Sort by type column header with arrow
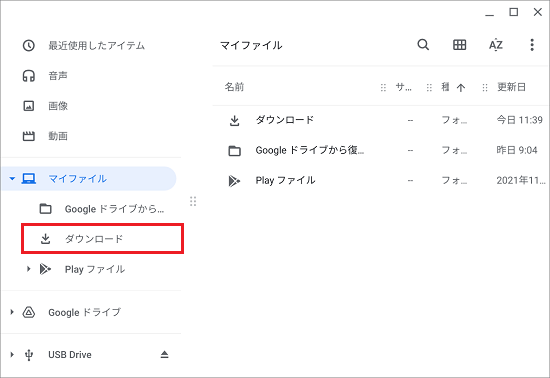 pyautogui.click(x=453, y=87)
